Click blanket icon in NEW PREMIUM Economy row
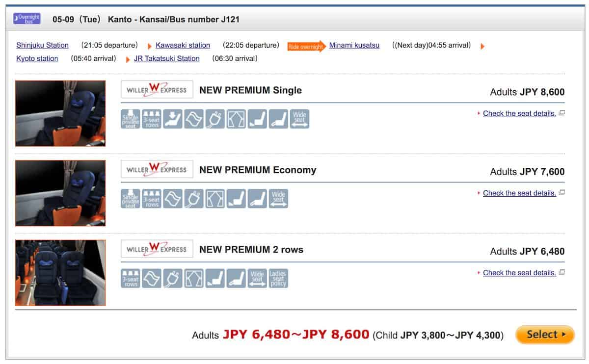The height and width of the screenshot is (364, 589). click(x=172, y=198)
